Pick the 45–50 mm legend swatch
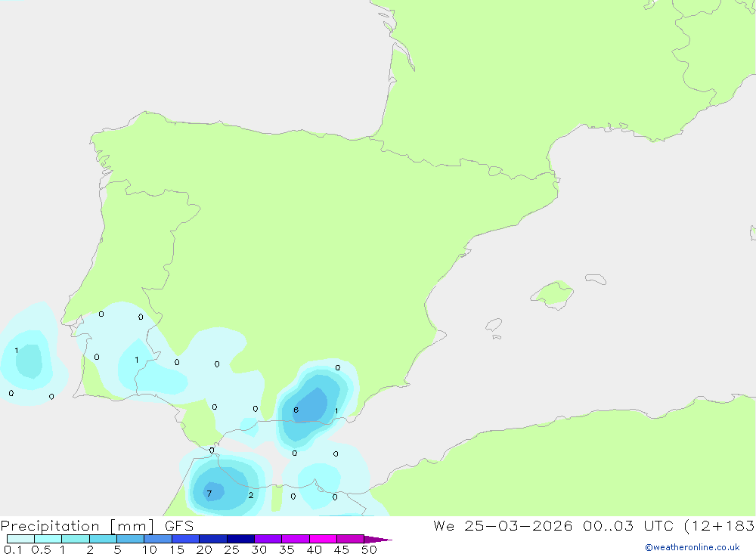The height and width of the screenshot is (554, 756). tap(351, 539)
